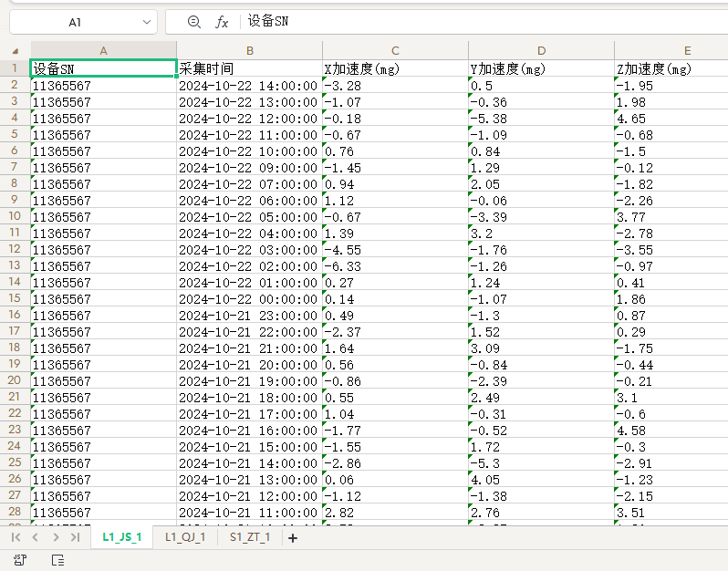
Task: Click the formula bar text 设备SN
Action: [x=269, y=22]
